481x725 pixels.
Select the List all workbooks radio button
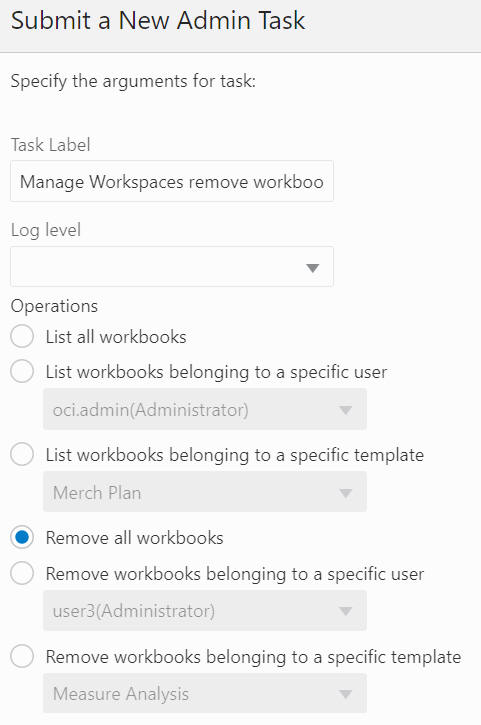click(x=22, y=336)
